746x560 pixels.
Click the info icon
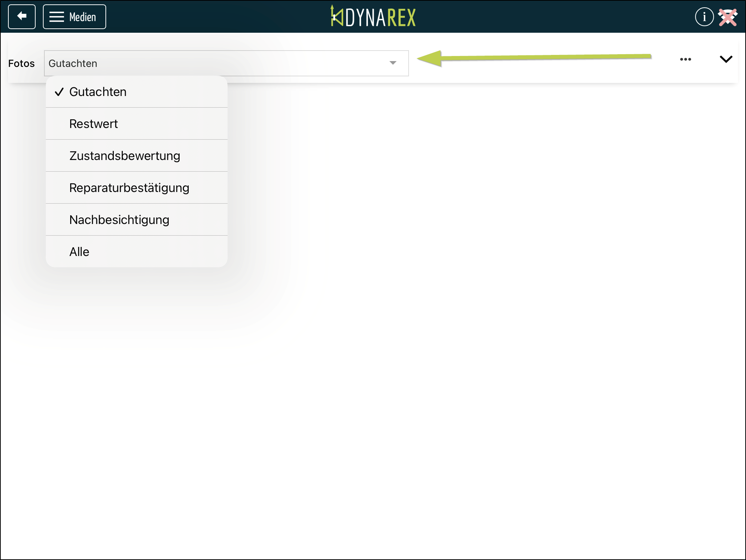pyautogui.click(x=704, y=17)
